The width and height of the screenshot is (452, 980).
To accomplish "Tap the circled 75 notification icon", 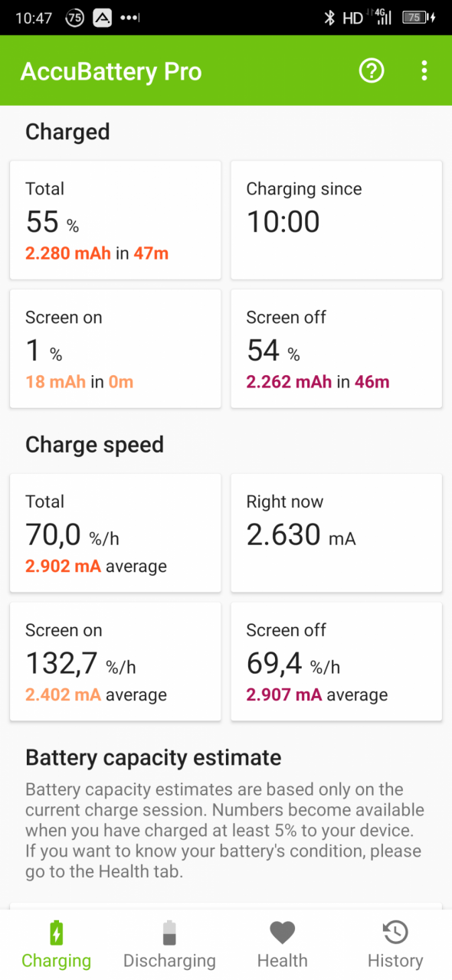I will [x=74, y=18].
